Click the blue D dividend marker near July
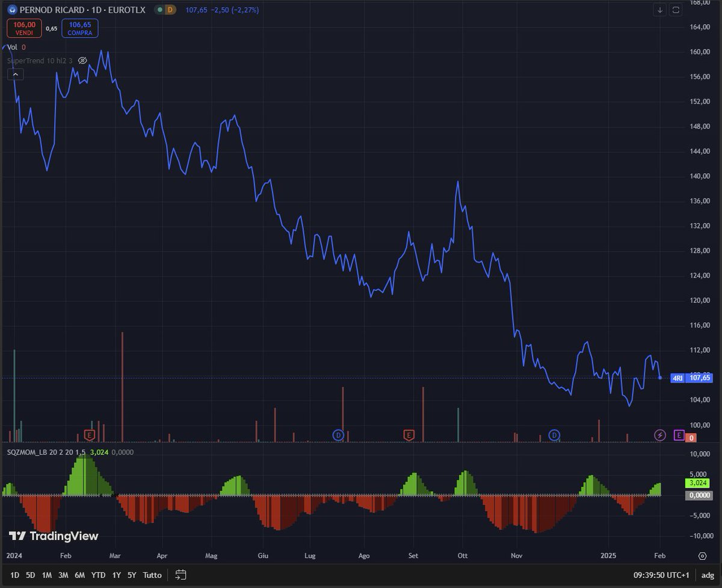Screen dimensions: 722x588 click(338, 435)
